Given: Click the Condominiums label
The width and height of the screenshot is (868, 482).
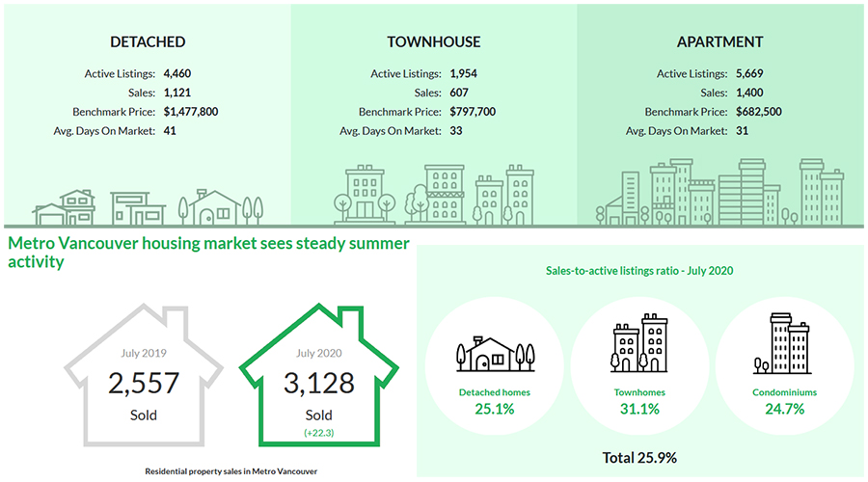Looking at the screenshot, I should click(784, 392).
